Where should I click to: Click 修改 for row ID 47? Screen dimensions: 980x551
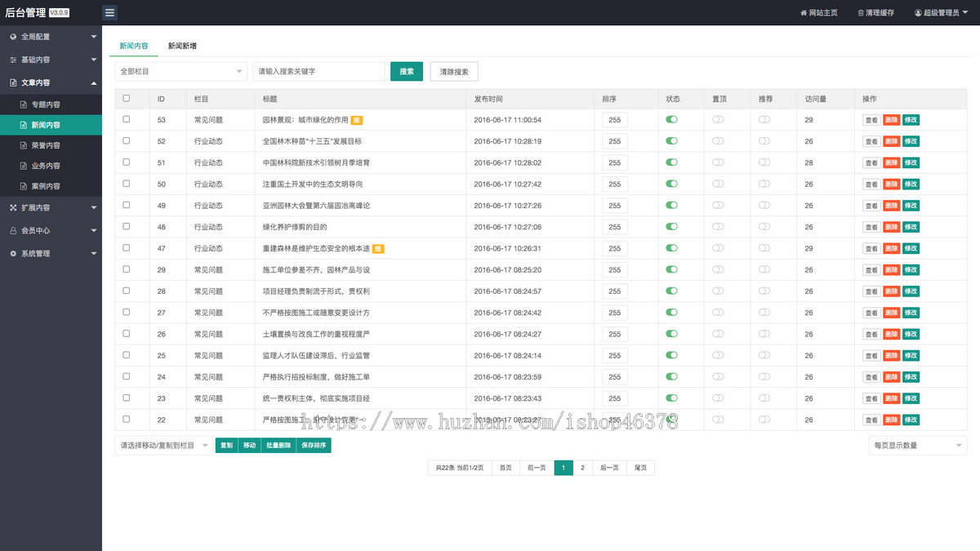click(911, 248)
